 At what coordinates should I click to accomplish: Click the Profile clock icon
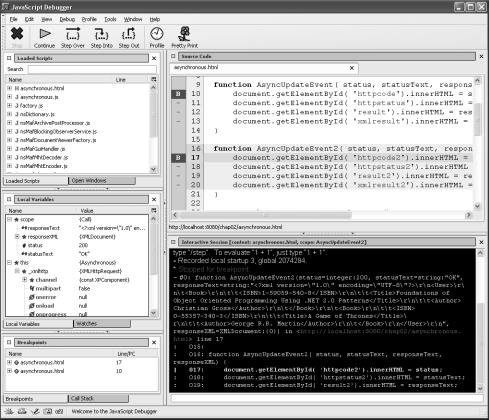tap(157, 34)
